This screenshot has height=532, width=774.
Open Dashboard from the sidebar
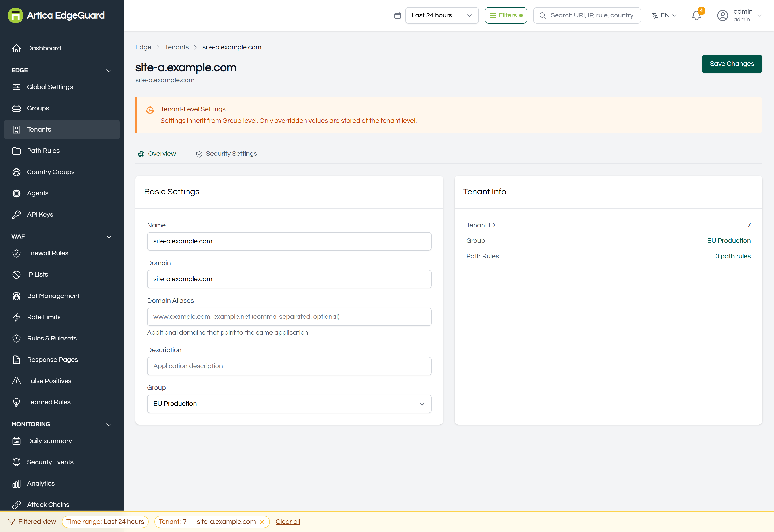tap(62, 48)
